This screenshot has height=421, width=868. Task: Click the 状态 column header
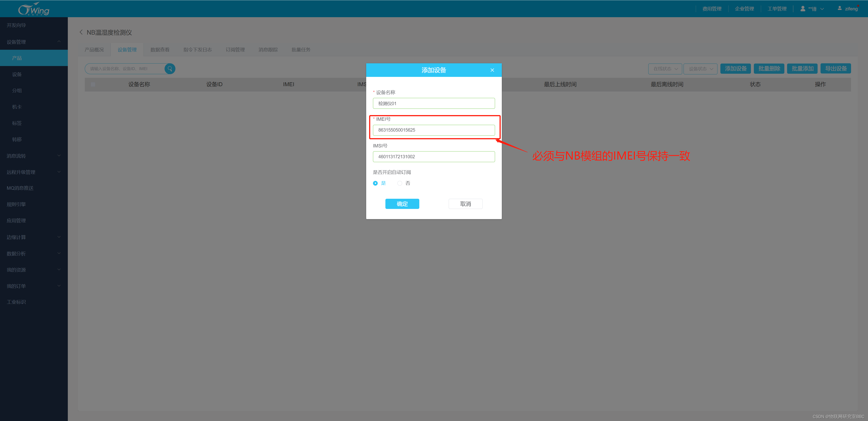(755, 84)
